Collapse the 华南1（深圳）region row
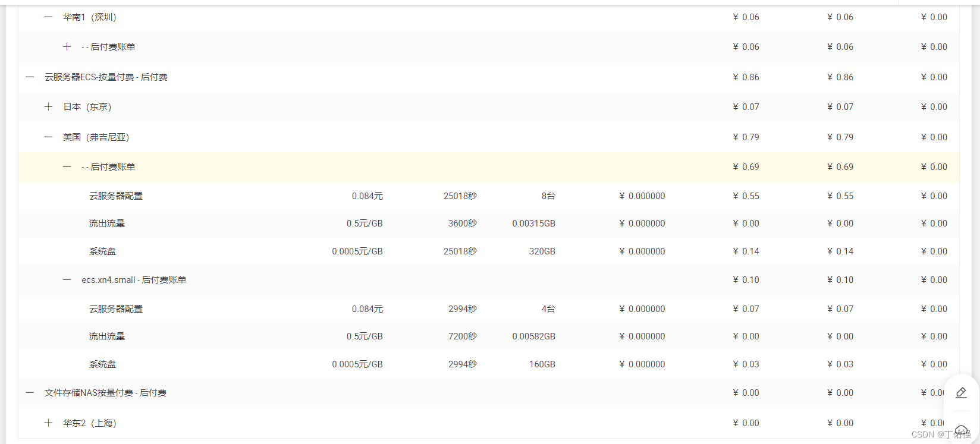Image resolution: width=980 pixels, height=444 pixels. pos(48,17)
